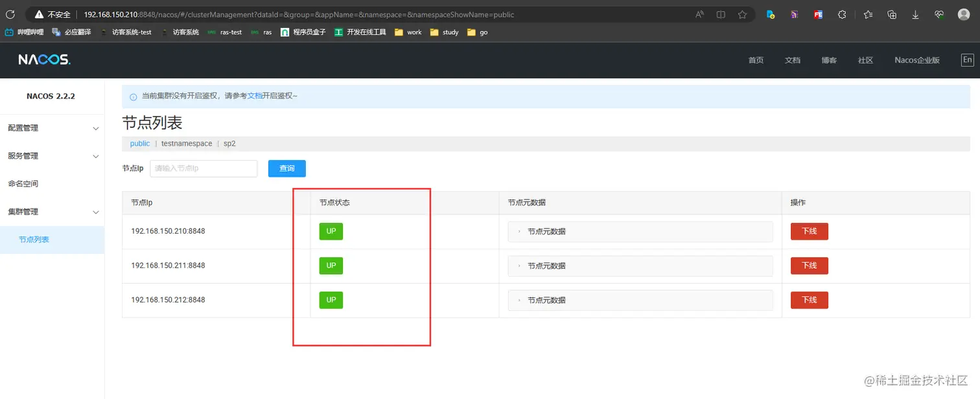Image resolution: width=980 pixels, height=399 pixels.
Task: Open the 开发在线工具 bookmark
Action: 360,32
